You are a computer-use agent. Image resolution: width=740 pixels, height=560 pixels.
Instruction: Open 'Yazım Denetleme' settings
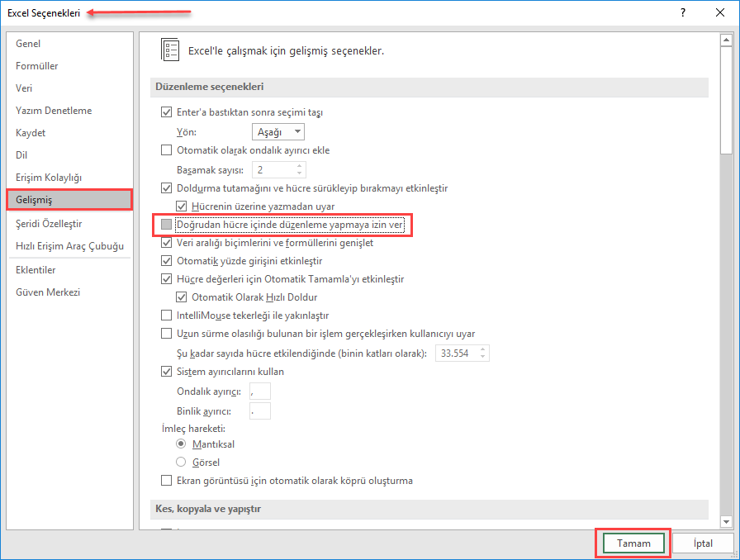click(x=70, y=111)
